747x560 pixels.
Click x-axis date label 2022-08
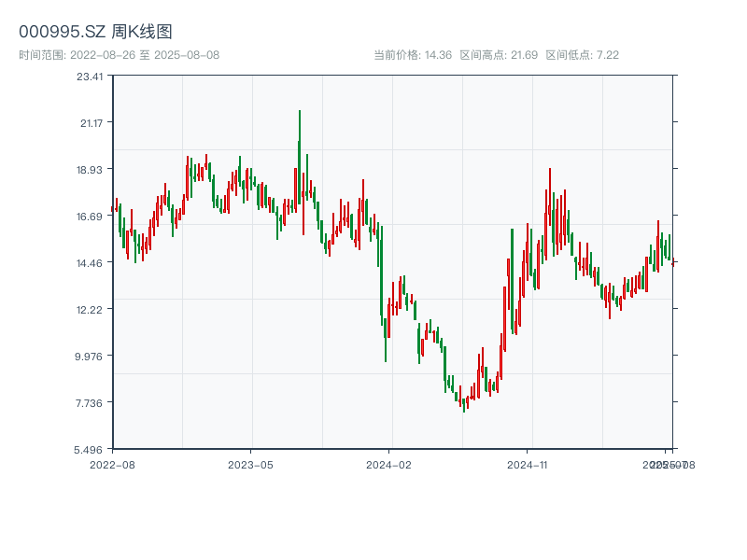click(112, 465)
